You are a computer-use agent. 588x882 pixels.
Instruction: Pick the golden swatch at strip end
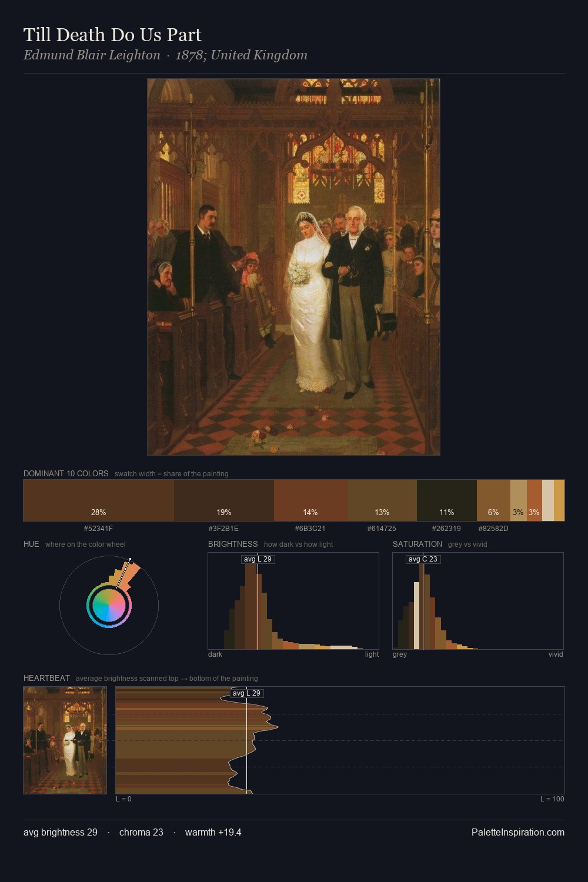[x=559, y=500]
